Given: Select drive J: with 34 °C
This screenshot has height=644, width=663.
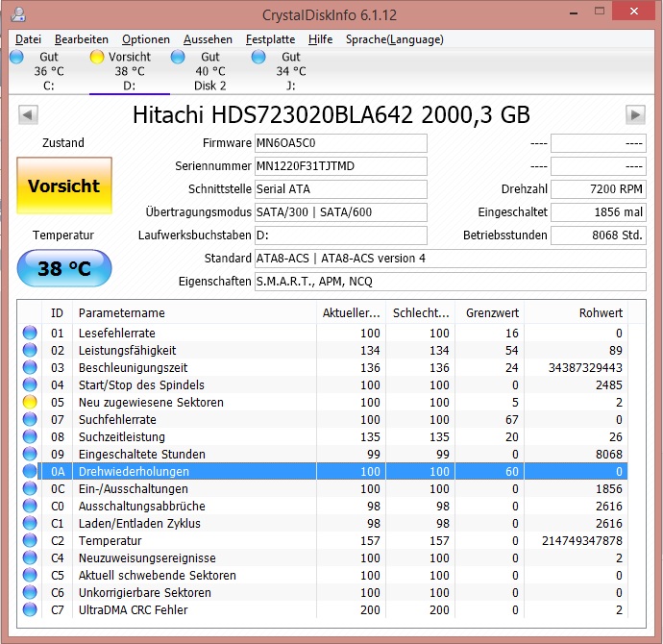Looking at the screenshot, I should (291, 71).
